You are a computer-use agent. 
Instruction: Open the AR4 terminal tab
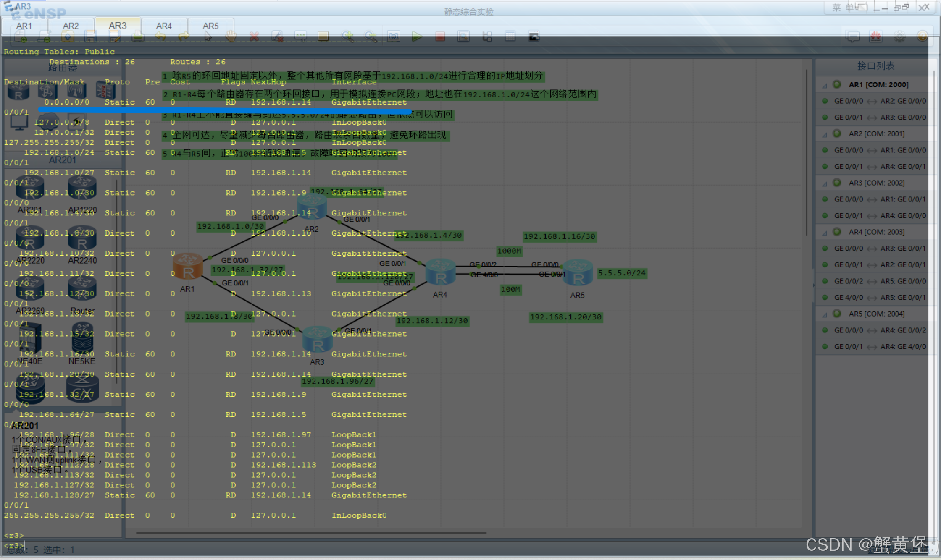tap(164, 26)
